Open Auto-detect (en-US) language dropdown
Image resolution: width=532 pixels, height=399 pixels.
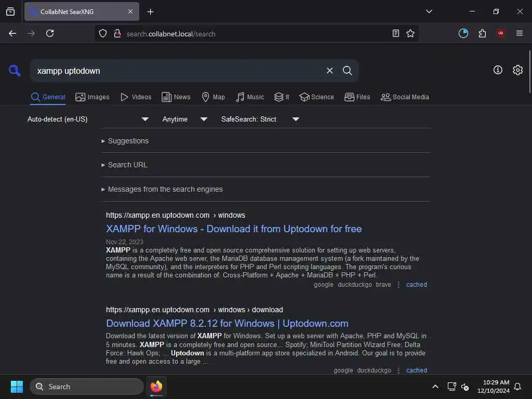pos(88,119)
